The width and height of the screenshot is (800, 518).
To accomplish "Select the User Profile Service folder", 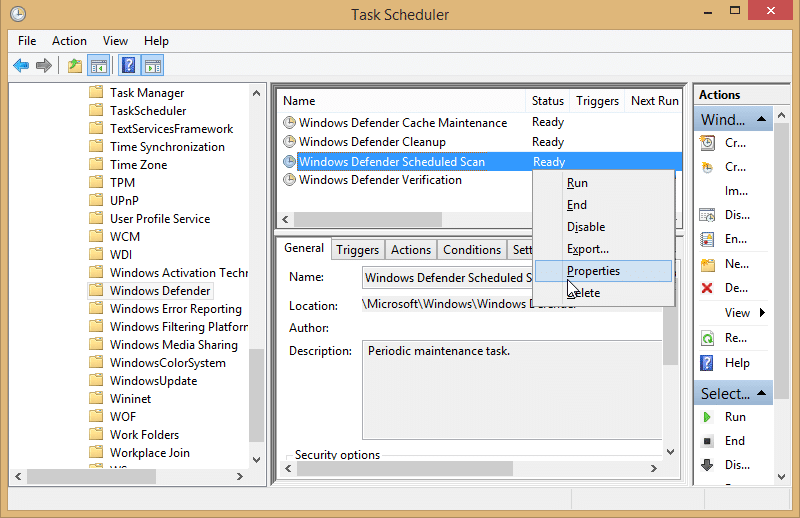I will pos(160,218).
